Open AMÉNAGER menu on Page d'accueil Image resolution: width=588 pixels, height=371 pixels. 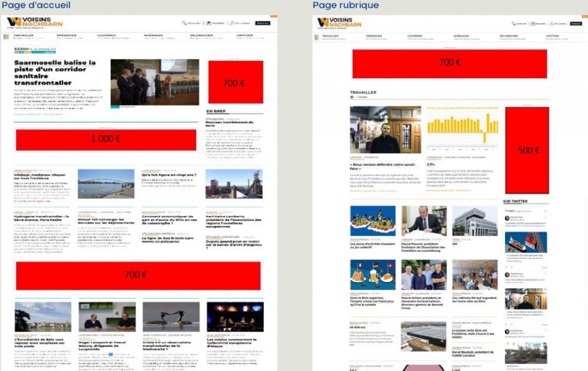(x=153, y=35)
